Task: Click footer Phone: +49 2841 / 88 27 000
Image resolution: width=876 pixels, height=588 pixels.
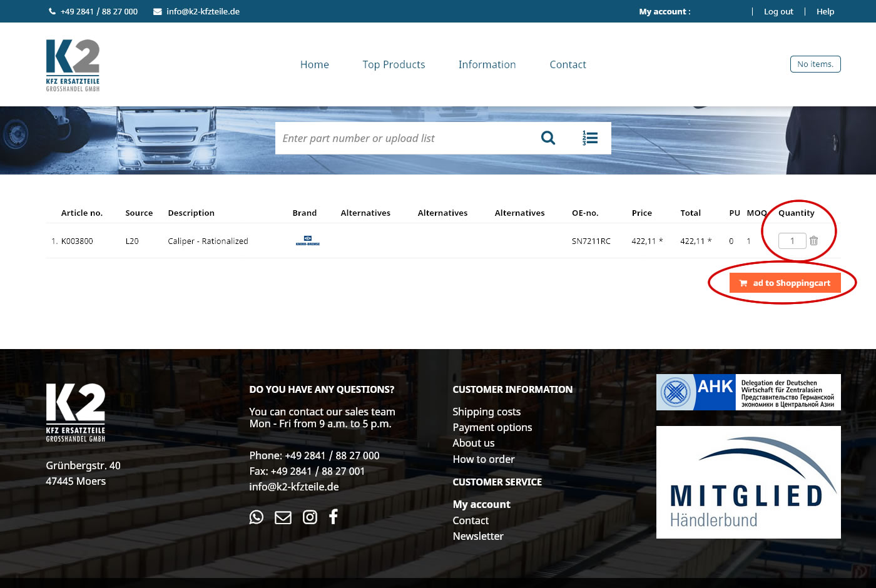Action: pyautogui.click(x=314, y=455)
